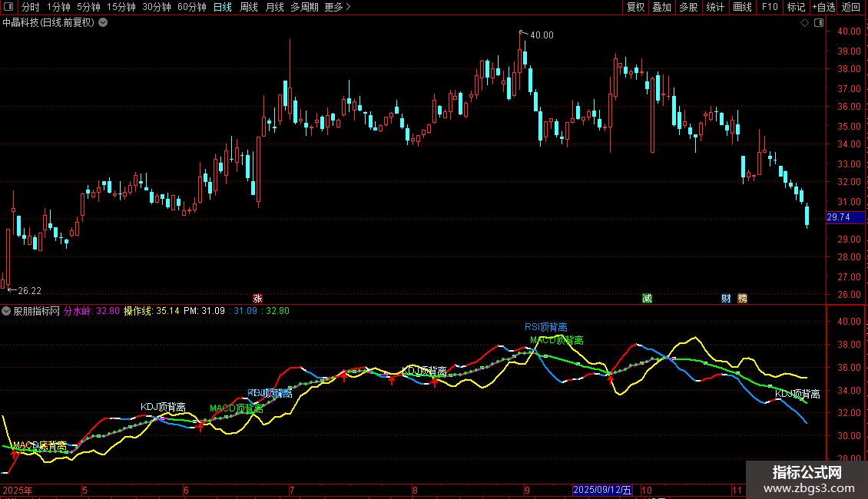This screenshot has width=868, height=499.
Task: Select the 30分钟 period tab
Action: 156,7
